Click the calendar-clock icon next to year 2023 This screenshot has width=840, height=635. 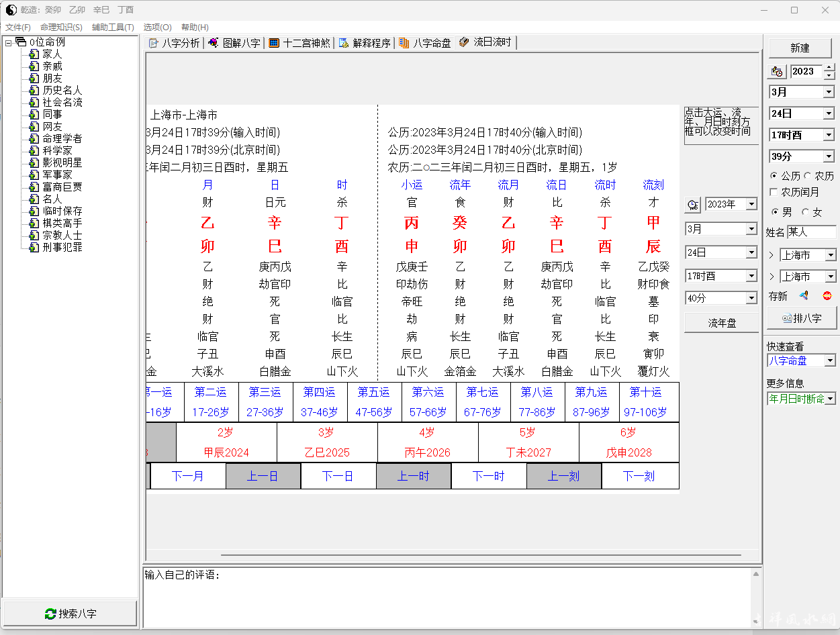click(778, 71)
